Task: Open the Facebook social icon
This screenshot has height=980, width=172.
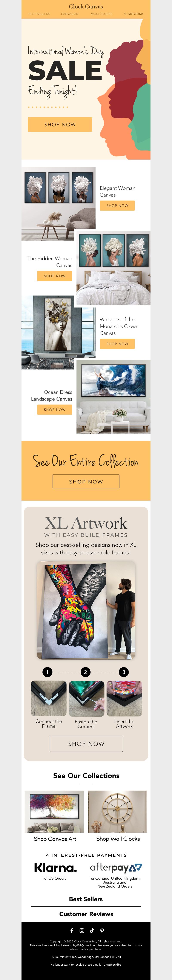Action: [x=72, y=931]
